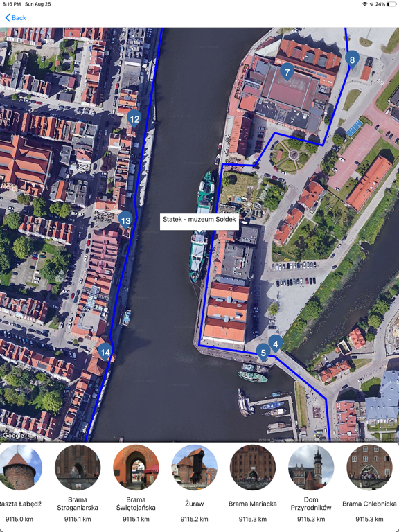The height and width of the screenshot is (532, 399).
Task: Open the Dom Przyrodników thumbnail
Action: 311,468
